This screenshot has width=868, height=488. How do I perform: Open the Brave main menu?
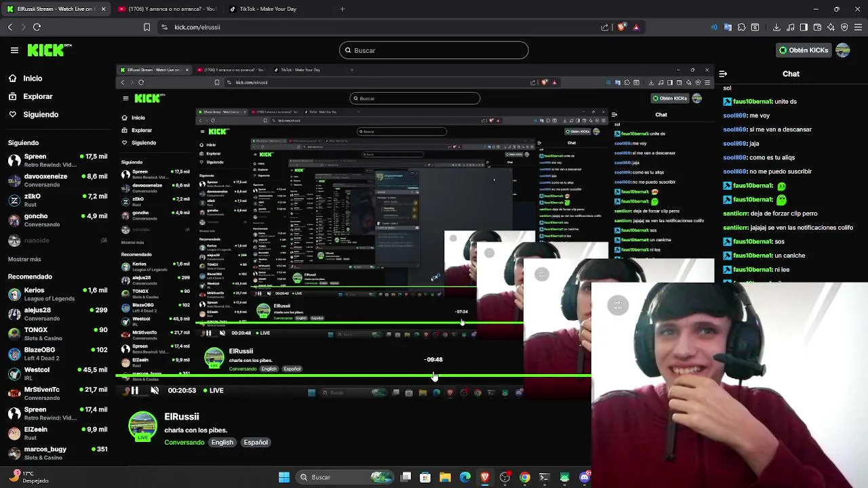tap(858, 27)
